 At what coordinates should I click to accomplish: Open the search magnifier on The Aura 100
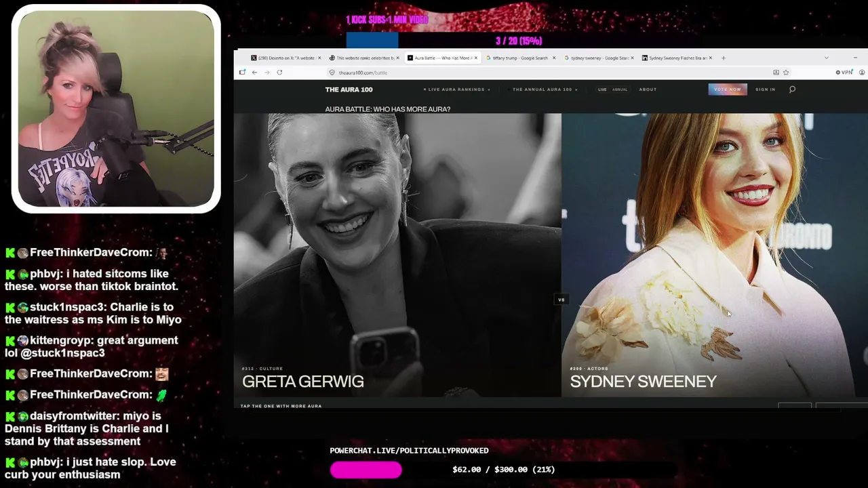coord(792,89)
